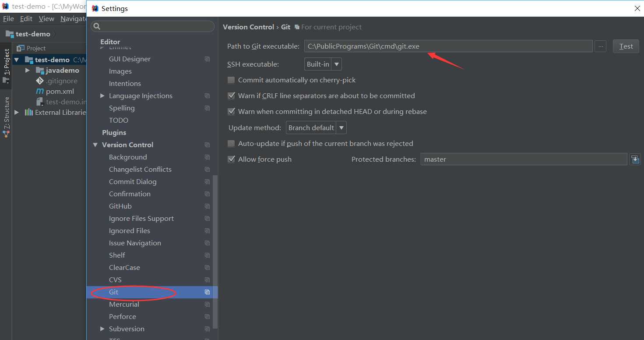Click the per-project icon beside GitHub
Image resolution: width=644 pixels, height=340 pixels.
[x=208, y=206]
